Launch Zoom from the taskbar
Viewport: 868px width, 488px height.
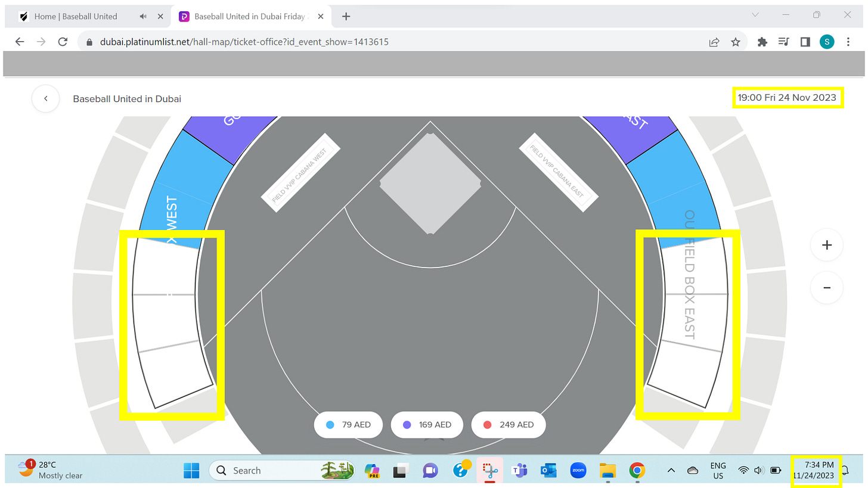(578, 471)
